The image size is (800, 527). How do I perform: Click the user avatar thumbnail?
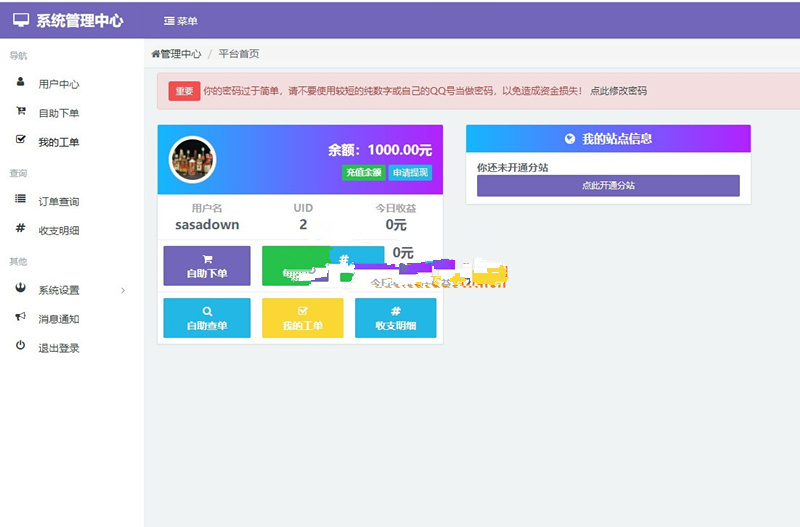point(192,160)
